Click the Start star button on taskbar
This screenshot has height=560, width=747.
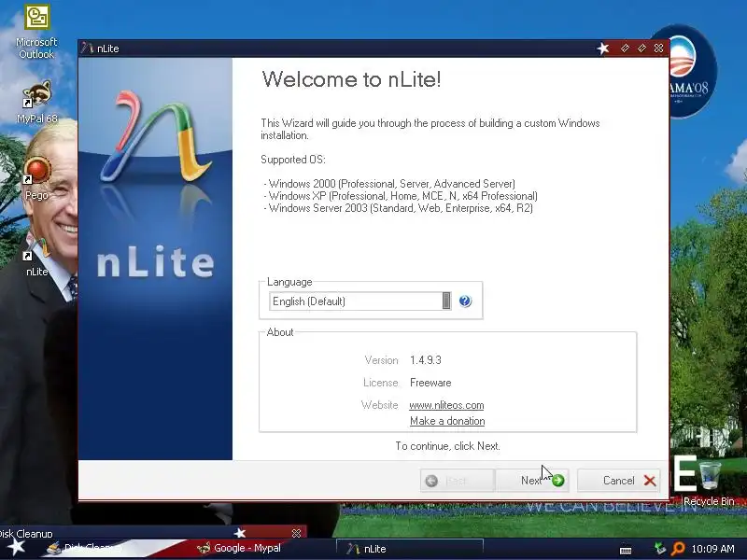coord(16,547)
